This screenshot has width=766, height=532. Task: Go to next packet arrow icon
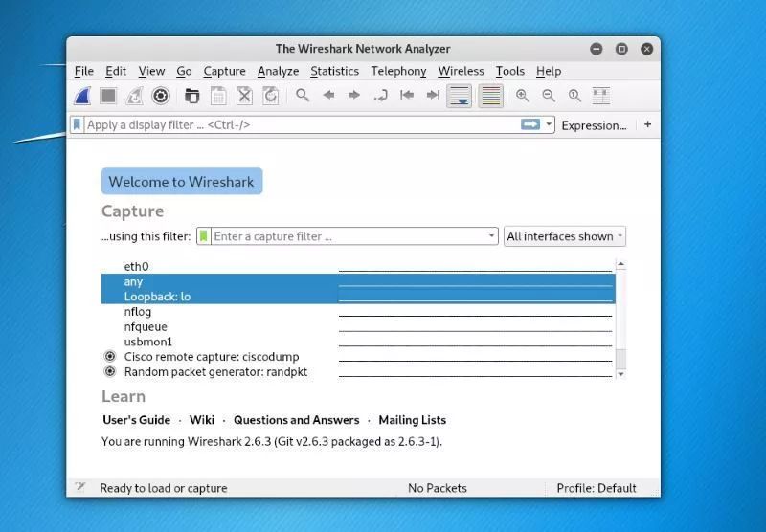(354, 95)
